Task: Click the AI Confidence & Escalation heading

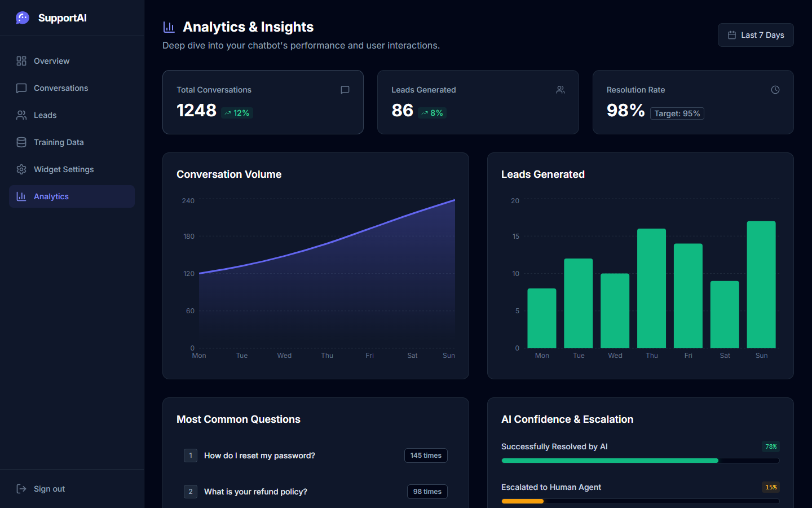Action: (567, 419)
